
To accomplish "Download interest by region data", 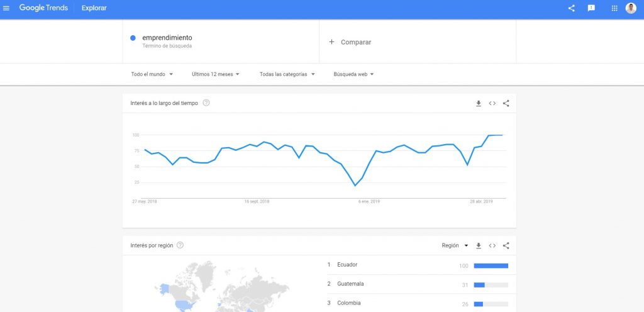I will click(x=479, y=245).
